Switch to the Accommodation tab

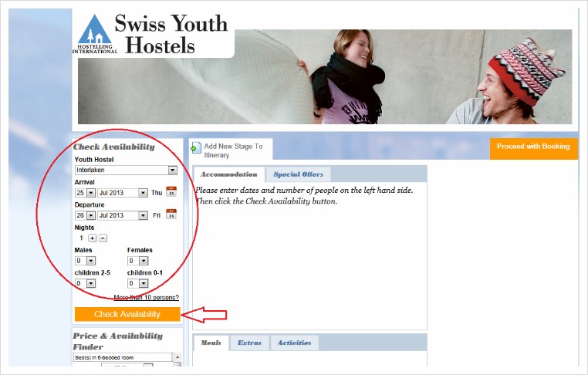pyautogui.click(x=228, y=174)
